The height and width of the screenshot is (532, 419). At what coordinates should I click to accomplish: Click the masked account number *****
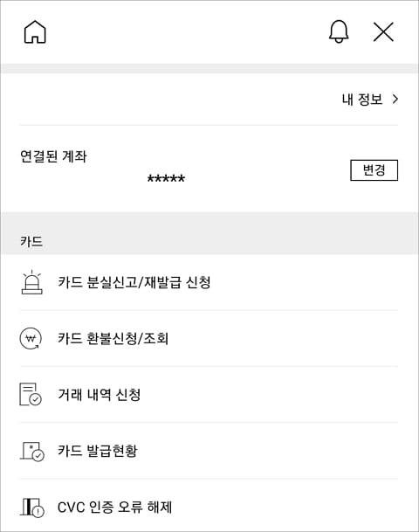click(166, 179)
